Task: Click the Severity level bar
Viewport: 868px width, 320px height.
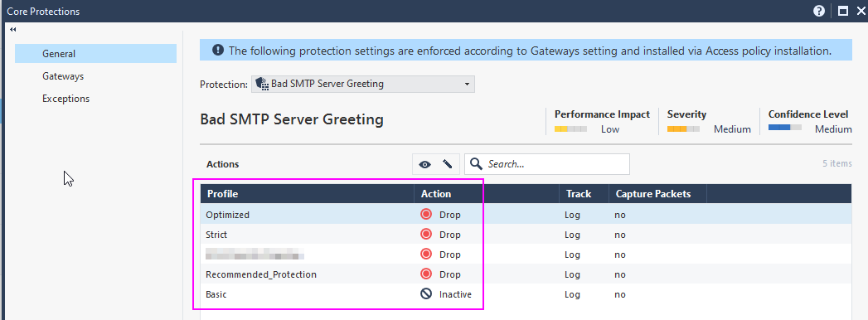Action: (683, 129)
